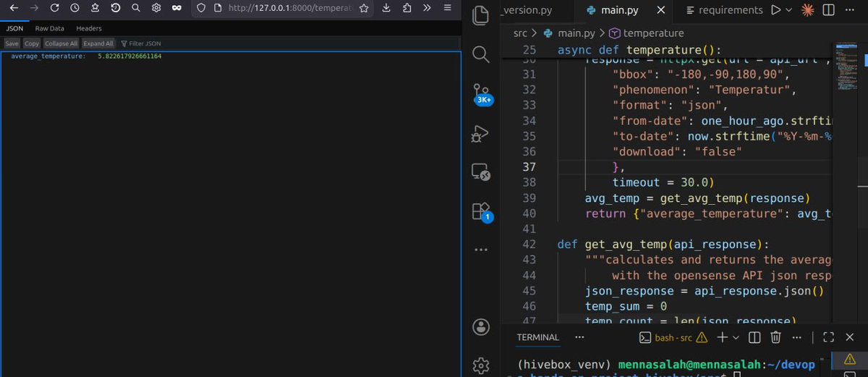Open VS Code Explorer view
The width and height of the screenshot is (868, 377).
point(480,14)
